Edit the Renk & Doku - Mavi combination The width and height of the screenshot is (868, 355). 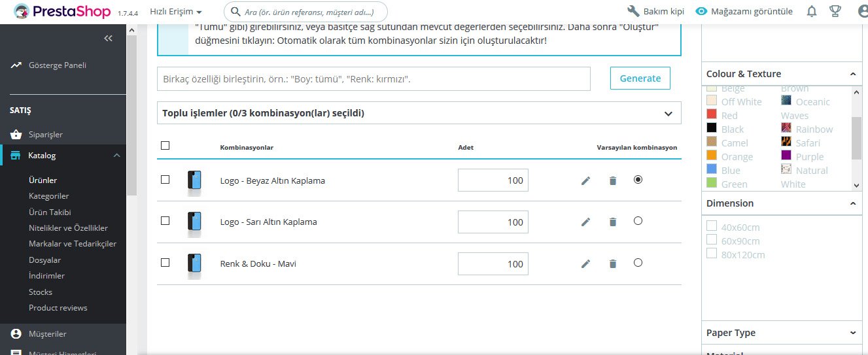585,263
